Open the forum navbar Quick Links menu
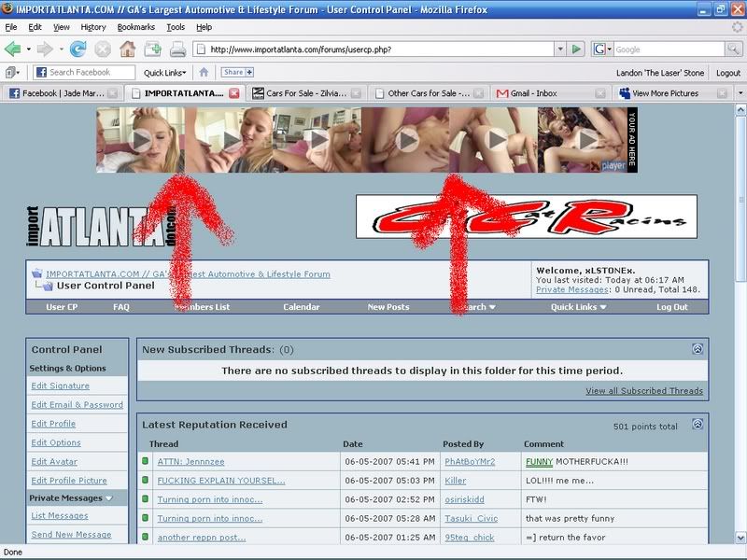Screen dimensions: 747x560 click(579, 307)
